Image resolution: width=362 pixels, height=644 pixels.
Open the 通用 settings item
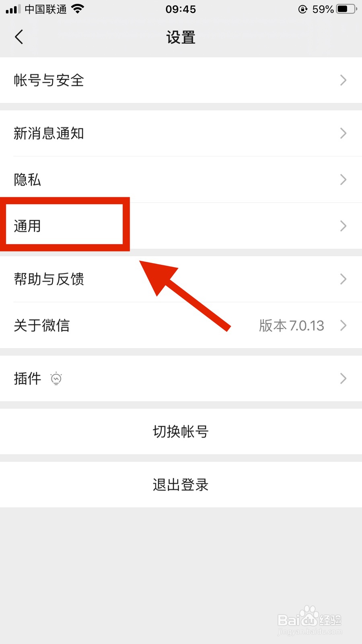pos(181,226)
